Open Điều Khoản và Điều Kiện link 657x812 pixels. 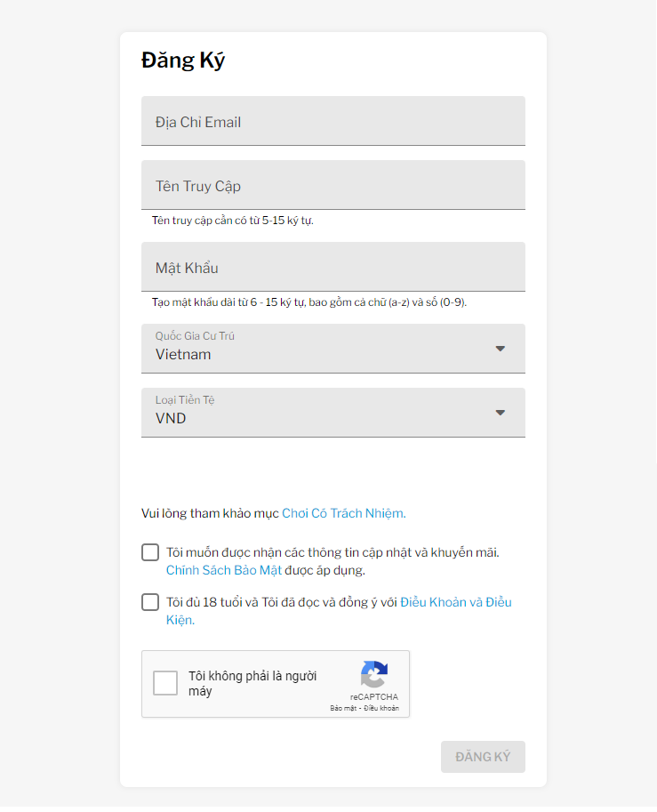pyautogui.click(x=339, y=610)
